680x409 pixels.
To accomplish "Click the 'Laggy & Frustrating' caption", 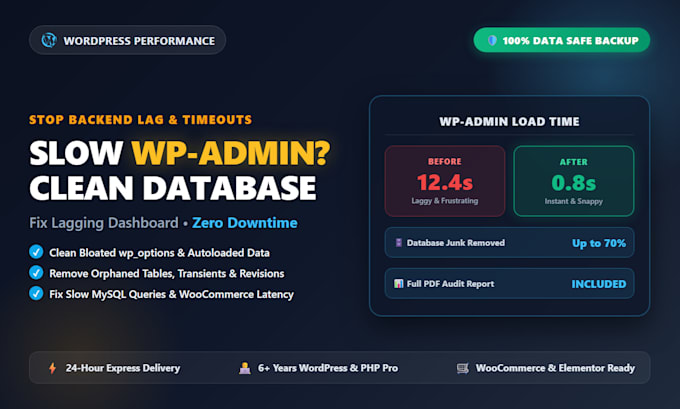I will tap(445, 201).
